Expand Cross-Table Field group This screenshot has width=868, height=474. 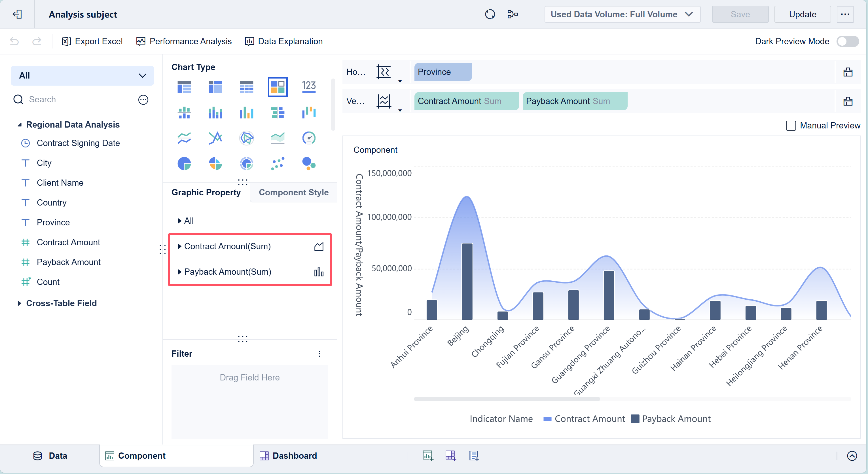point(20,303)
